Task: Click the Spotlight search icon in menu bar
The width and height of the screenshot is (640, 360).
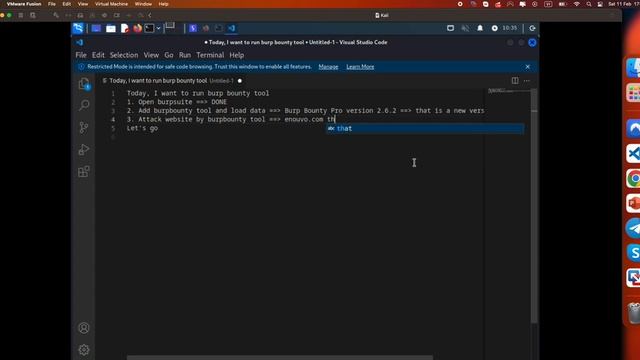Action: (589, 4)
